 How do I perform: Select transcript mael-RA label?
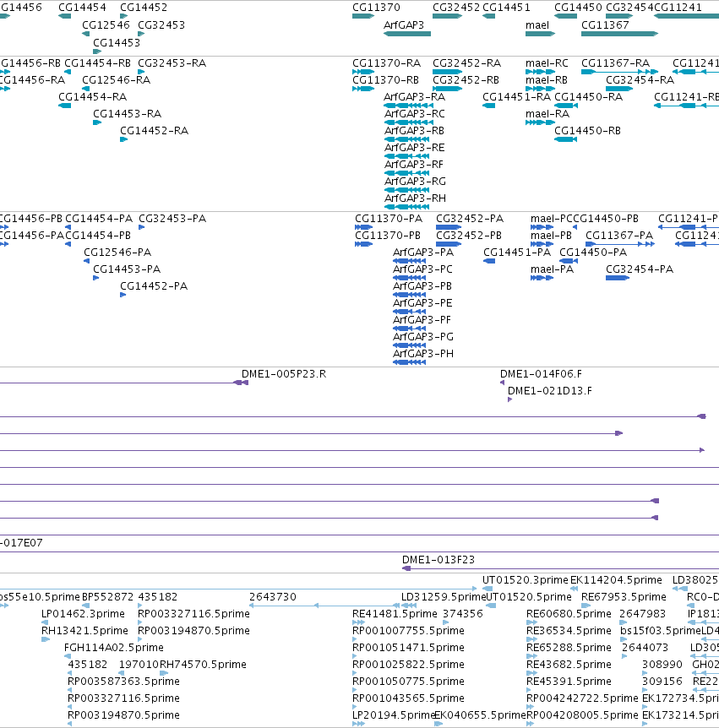[x=547, y=114]
